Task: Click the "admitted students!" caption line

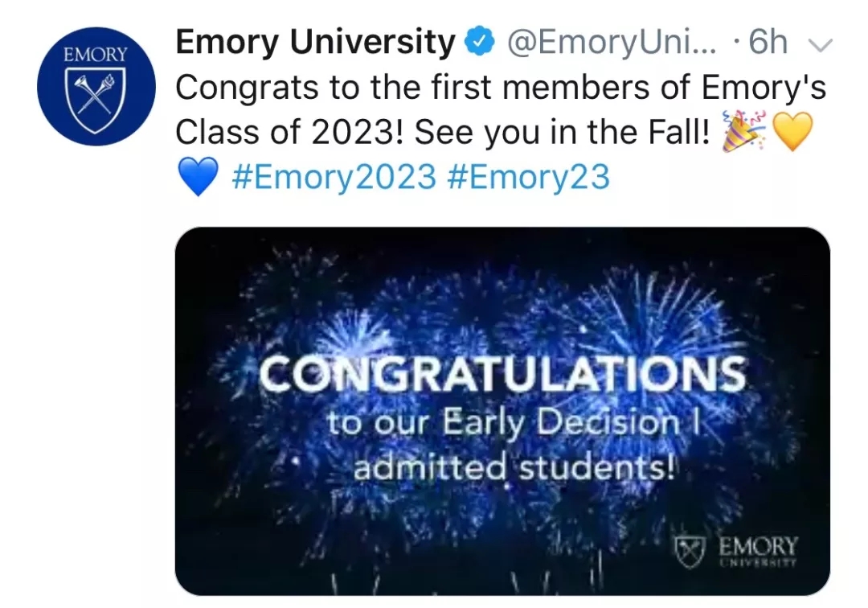Action: [x=514, y=467]
